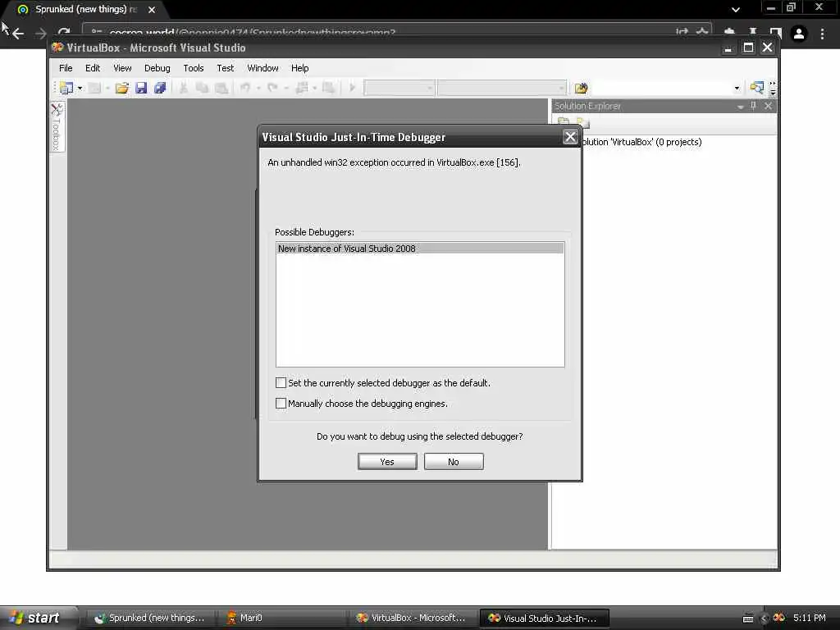Click the Save floppy disk icon

point(141,88)
